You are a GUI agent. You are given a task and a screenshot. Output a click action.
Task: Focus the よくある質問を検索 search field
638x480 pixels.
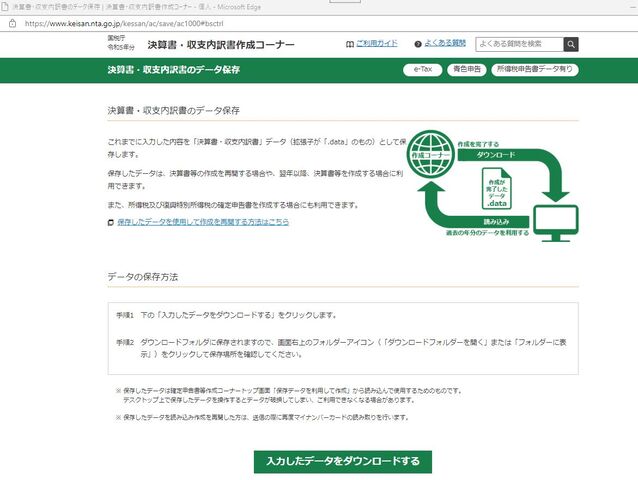[x=520, y=44]
